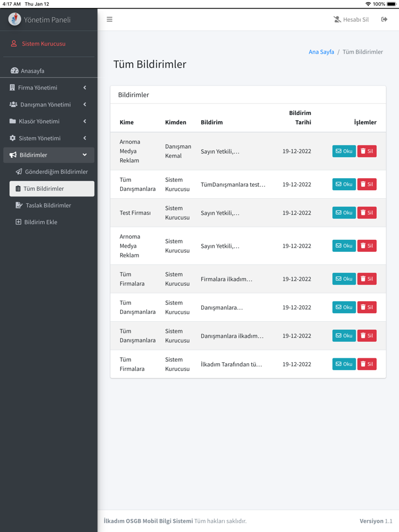This screenshot has height=532, width=399.
Task: Click the Hesabı Sil link
Action: [x=351, y=19]
